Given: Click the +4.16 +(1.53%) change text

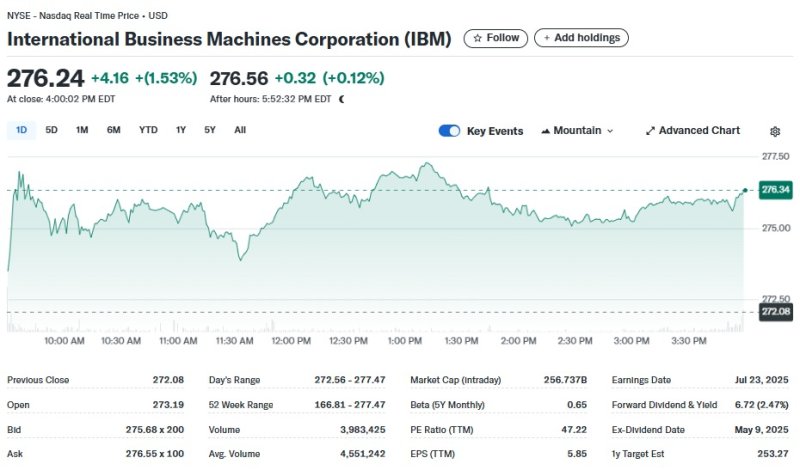Looking at the screenshot, I should (x=144, y=78).
